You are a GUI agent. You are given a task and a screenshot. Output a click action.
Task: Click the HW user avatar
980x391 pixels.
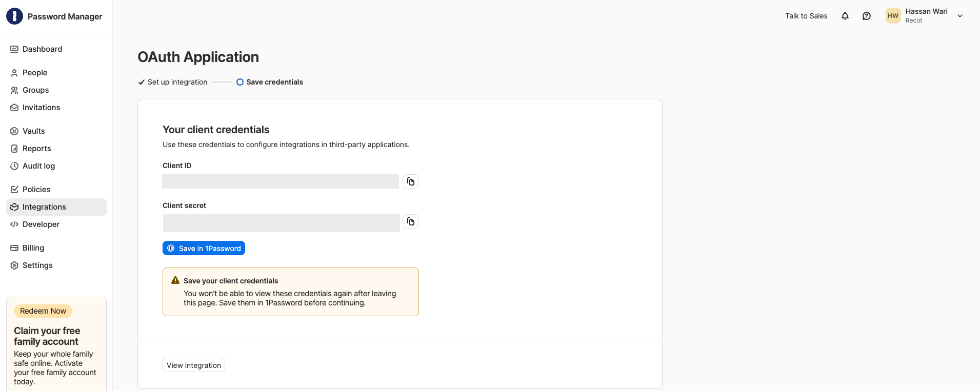click(x=893, y=16)
